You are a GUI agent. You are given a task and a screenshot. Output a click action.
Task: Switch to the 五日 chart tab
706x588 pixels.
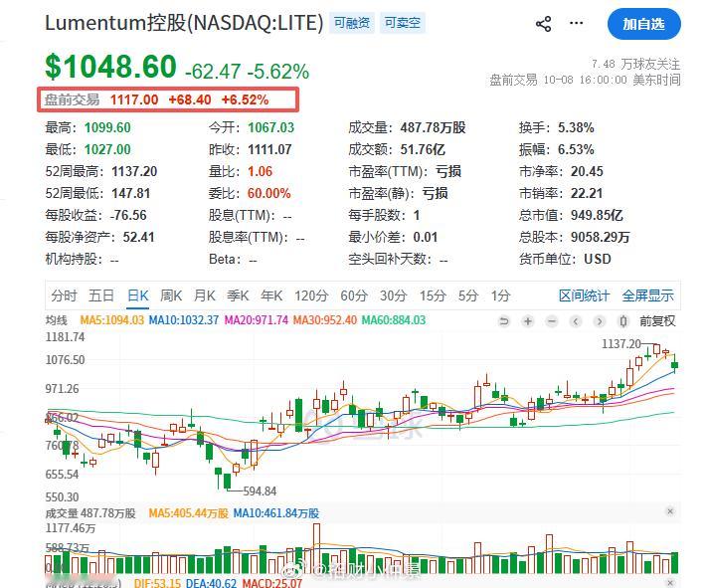pyautogui.click(x=101, y=295)
